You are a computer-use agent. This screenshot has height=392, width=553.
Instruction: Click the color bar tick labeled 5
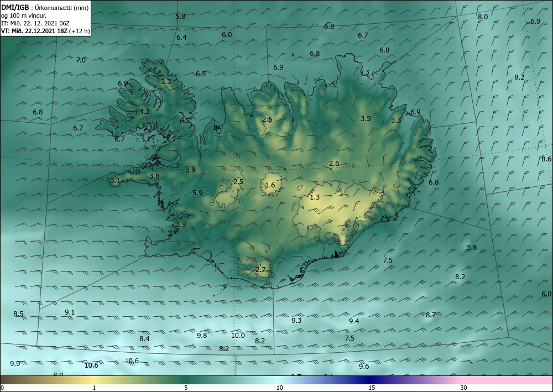tap(186, 388)
